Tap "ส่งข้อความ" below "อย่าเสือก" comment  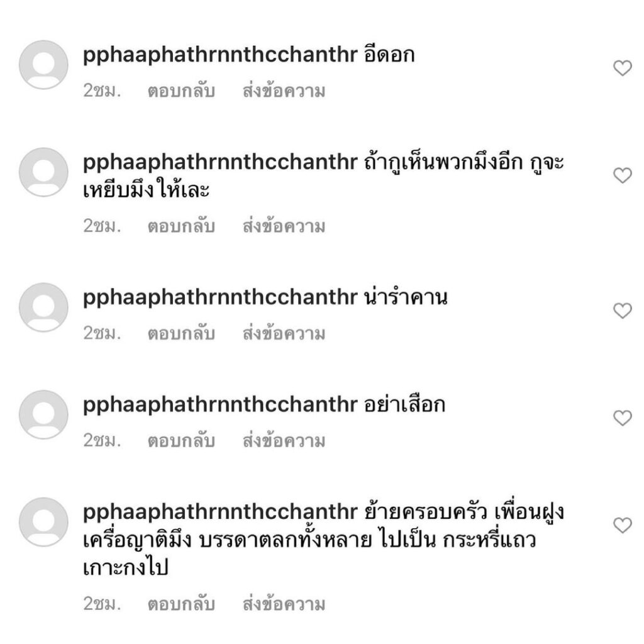tap(284, 441)
